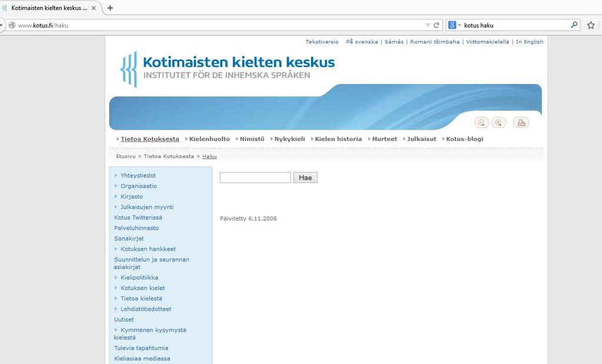The image size is (602, 364).
Task: Click the search magnifier in browser searchbar
Action: click(574, 25)
